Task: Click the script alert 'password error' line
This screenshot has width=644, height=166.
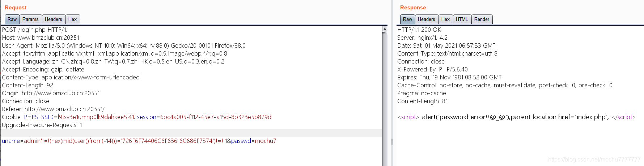Action: click(516, 117)
